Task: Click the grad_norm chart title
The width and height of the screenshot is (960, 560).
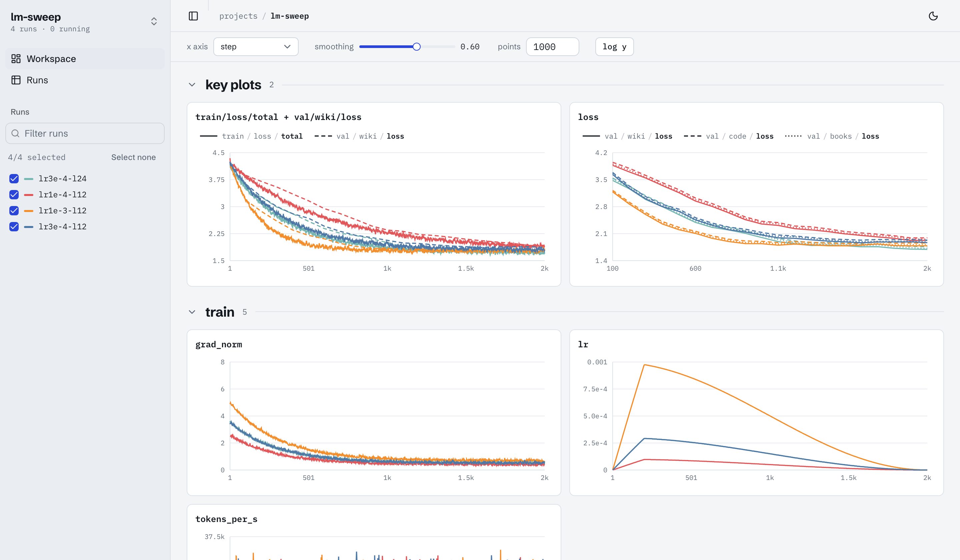Action: point(219,344)
